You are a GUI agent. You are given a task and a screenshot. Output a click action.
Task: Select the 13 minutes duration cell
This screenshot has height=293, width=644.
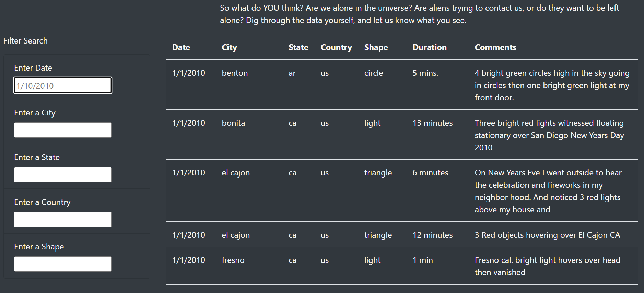pos(432,123)
